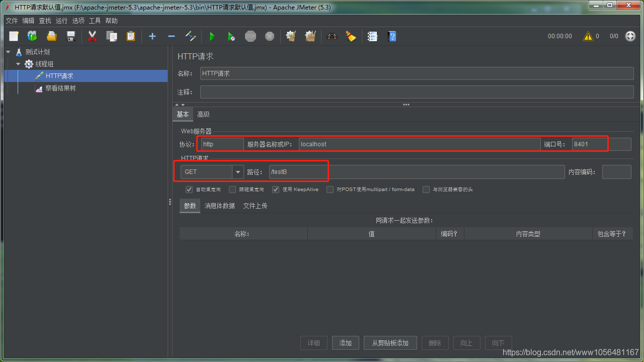Click the 添加 button

[346, 343]
